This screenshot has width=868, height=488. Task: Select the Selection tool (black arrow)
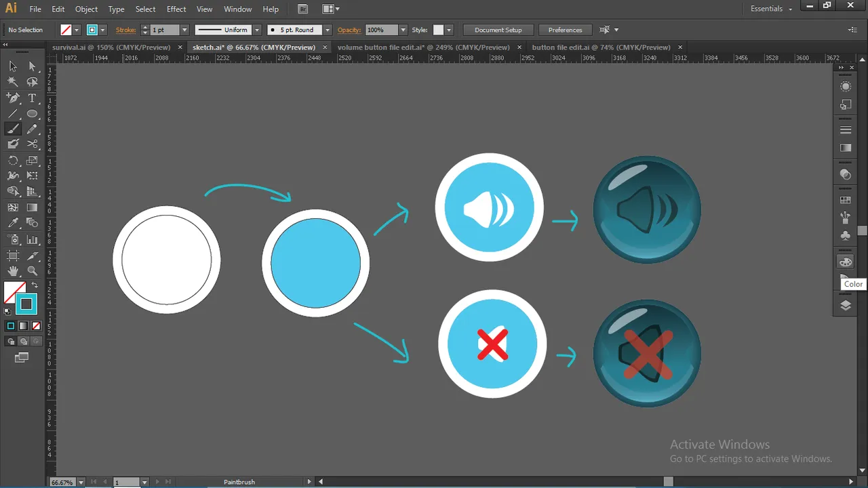click(13, 66)
